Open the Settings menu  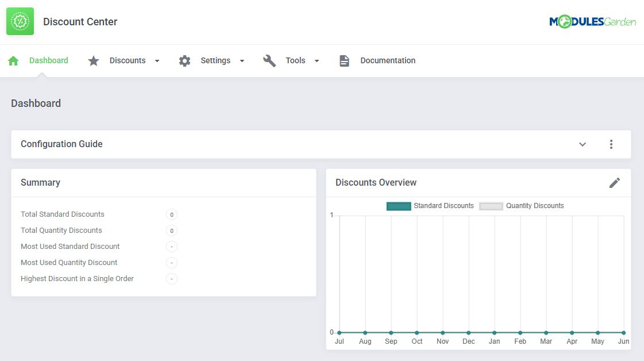(215, 60)
